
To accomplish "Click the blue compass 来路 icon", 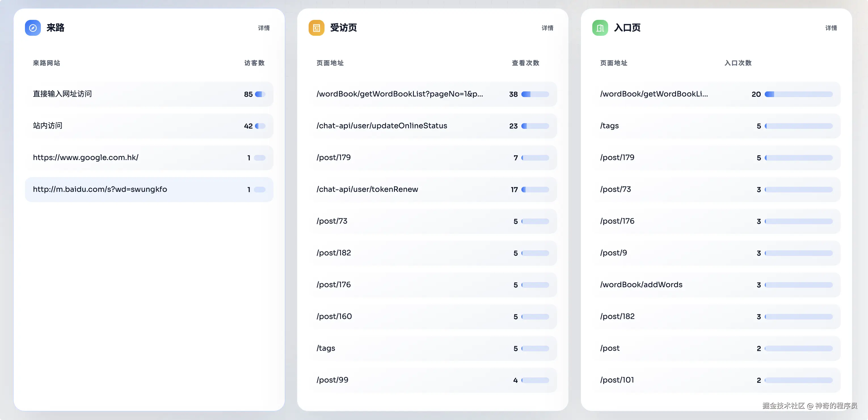I will tap(33, 28).
